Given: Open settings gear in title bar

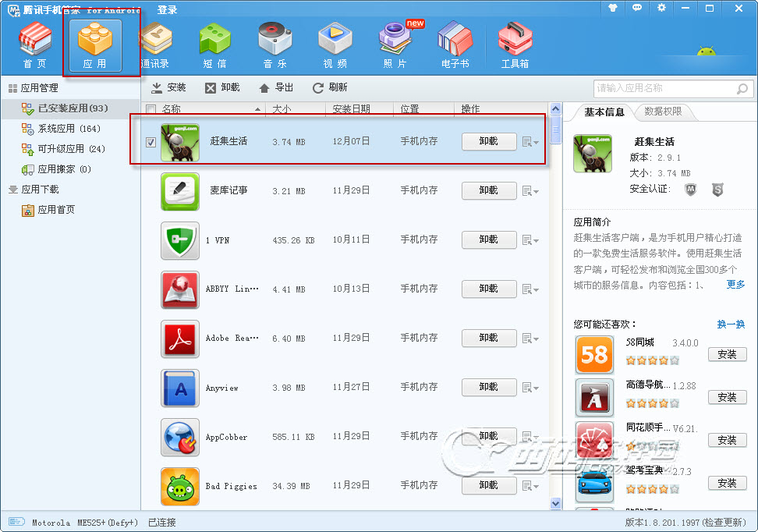Looking at the screenshot, I should [661, 8].
